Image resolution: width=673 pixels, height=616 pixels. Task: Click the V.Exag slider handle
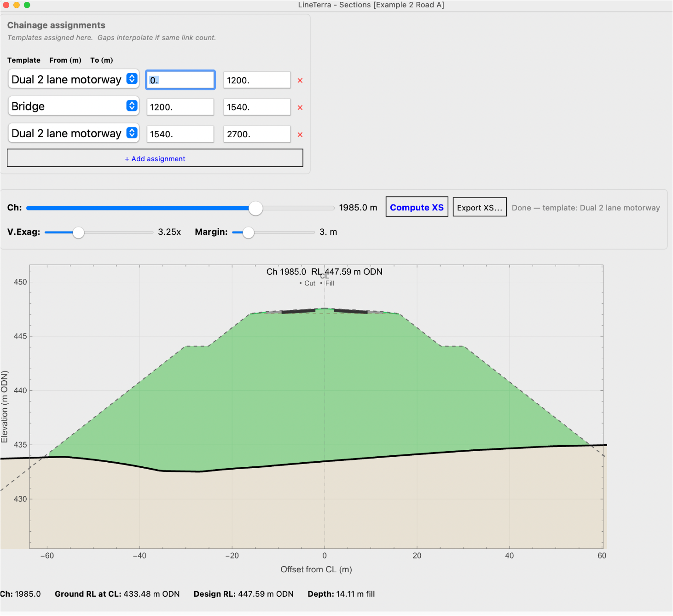[79, 232]
